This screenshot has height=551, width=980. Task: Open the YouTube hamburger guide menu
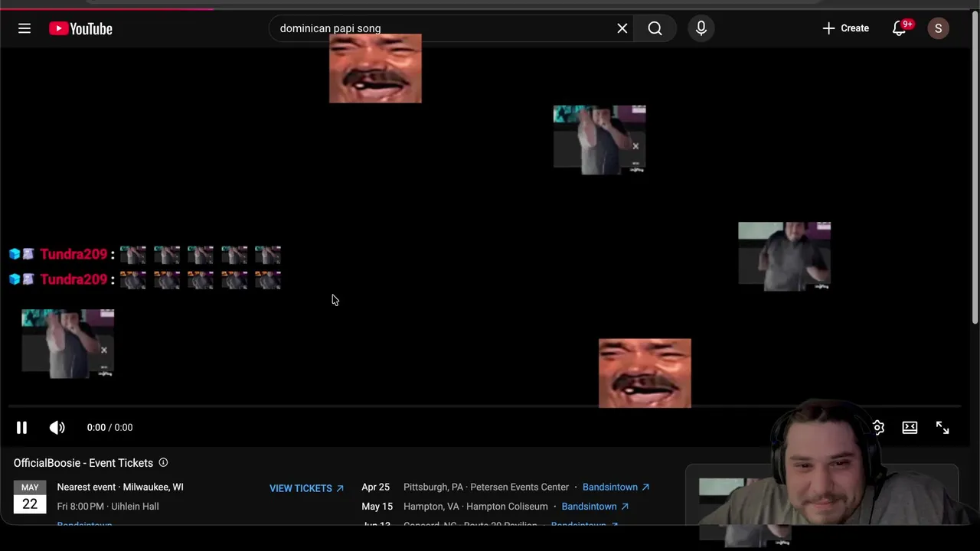(24, 28)
